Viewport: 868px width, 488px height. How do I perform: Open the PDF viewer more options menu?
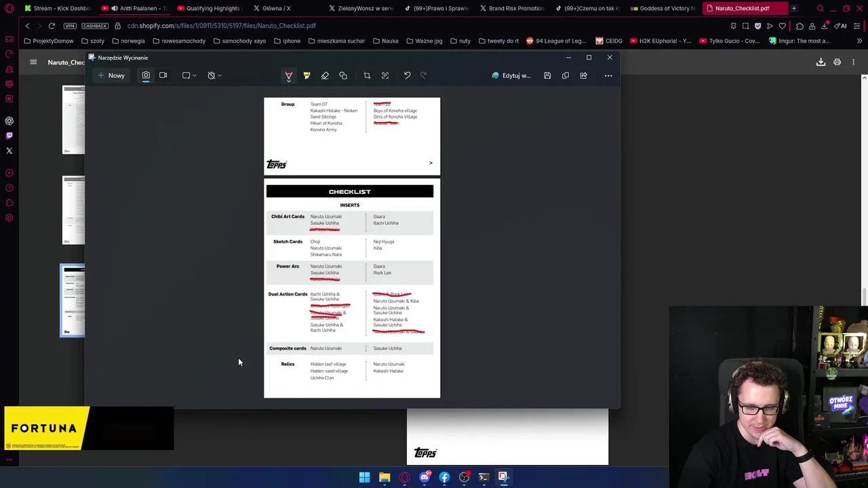pyautogui.click(x=853, y=62)
